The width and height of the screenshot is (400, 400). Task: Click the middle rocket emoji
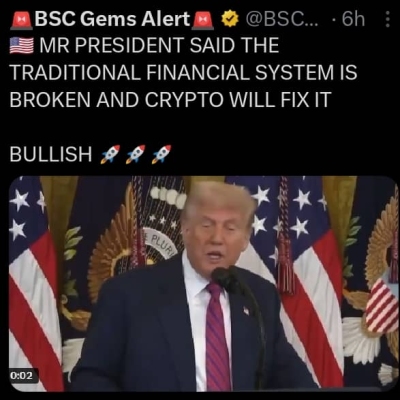click(136, 154)
